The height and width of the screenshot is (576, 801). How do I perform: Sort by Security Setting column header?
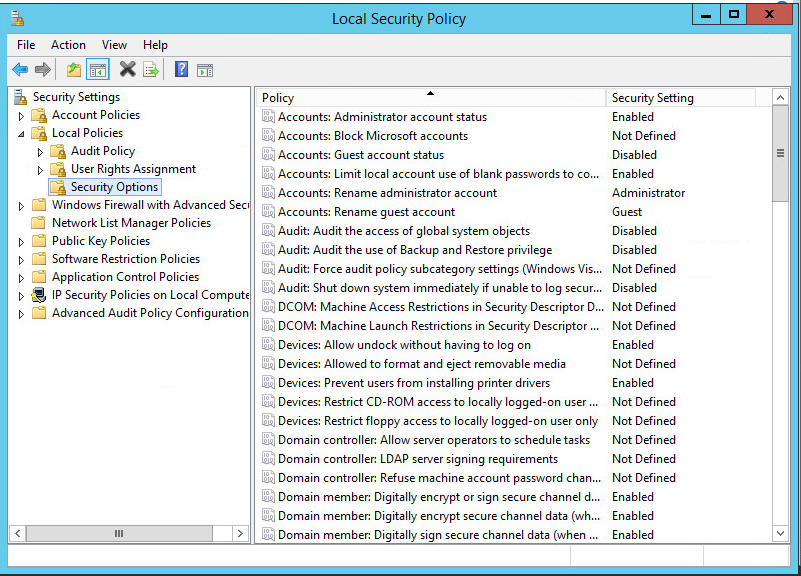[x=680, y=98]
